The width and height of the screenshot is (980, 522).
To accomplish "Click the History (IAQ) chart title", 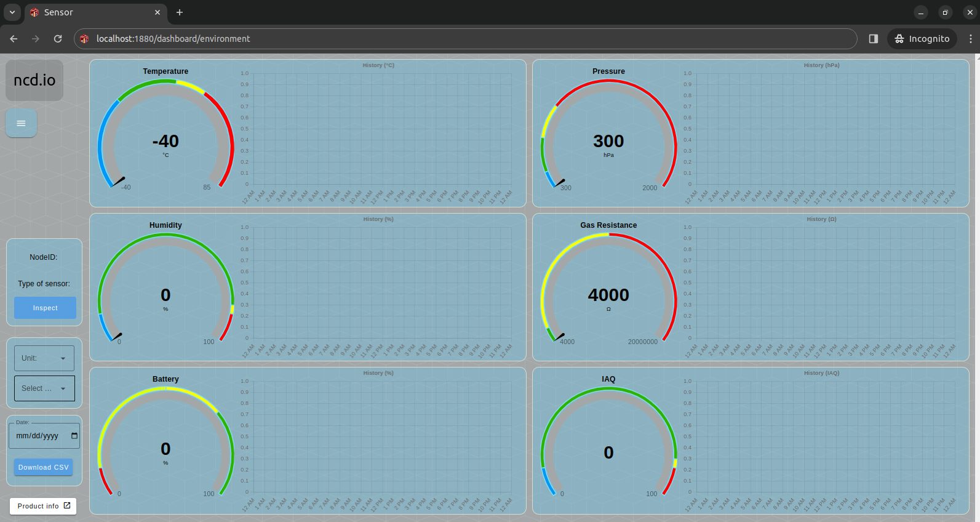I will click(x=821, y=373).
